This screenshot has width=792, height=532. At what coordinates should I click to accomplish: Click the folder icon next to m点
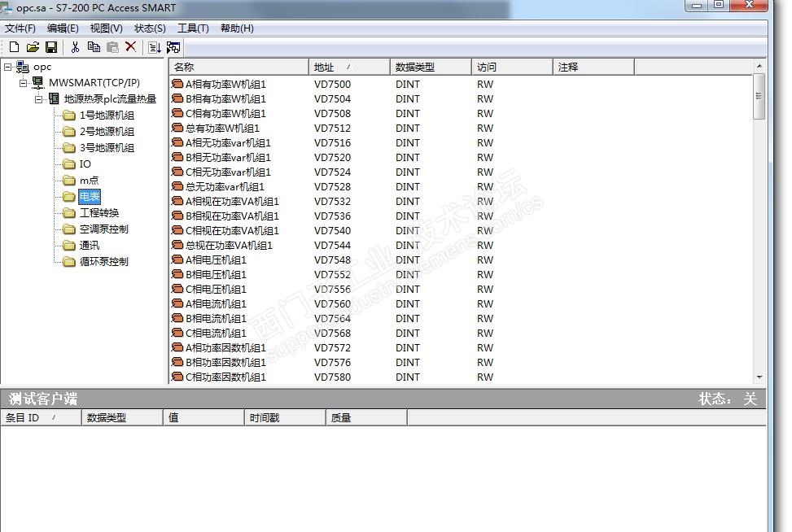(x=68, y=181)
